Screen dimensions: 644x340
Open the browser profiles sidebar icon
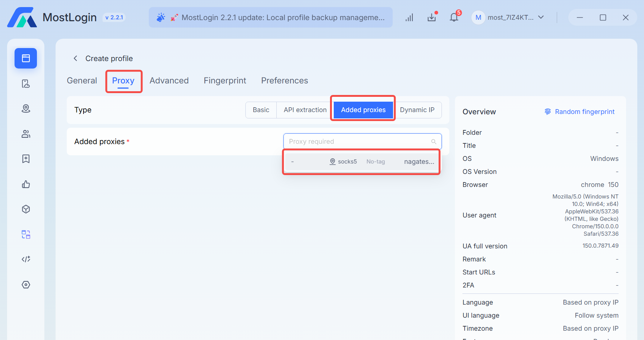pyautogui.click(x=26, y=58)
